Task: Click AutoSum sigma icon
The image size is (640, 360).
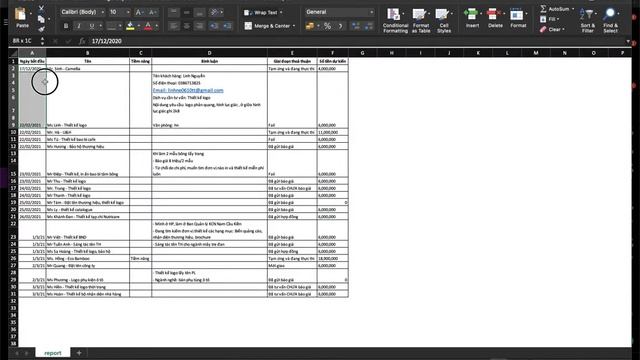Action: click(x=543, y=9)
